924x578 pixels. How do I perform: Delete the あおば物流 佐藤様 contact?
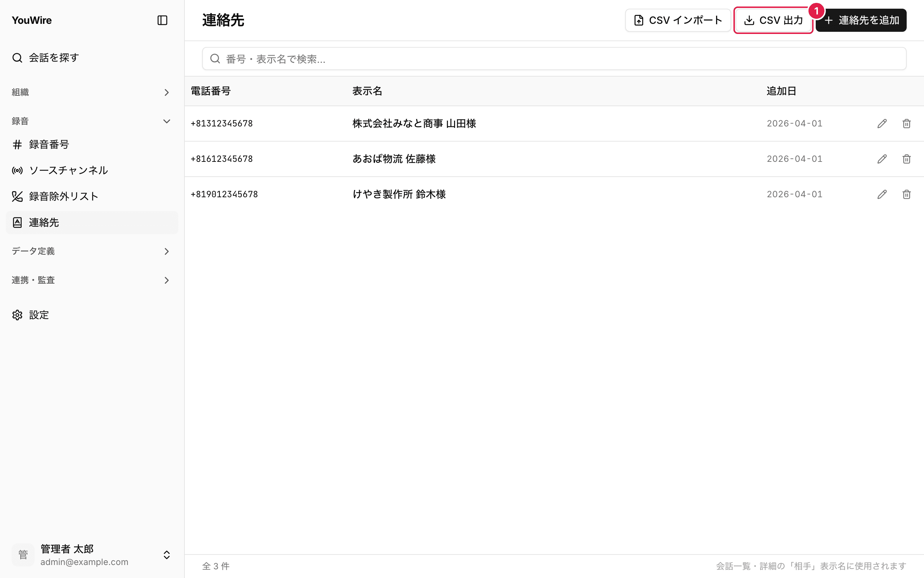[906, 159]
